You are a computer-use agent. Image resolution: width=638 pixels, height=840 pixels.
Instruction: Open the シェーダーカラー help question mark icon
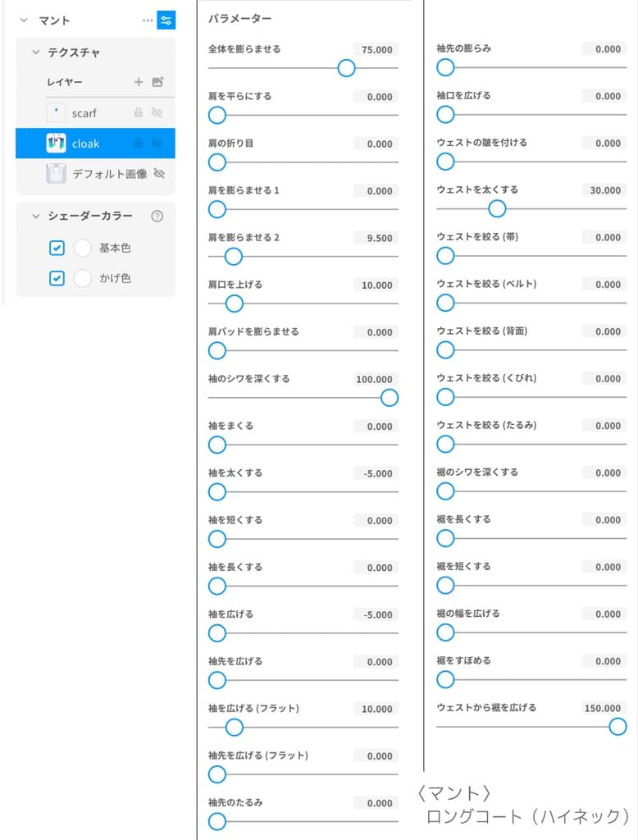coord(157,216)
